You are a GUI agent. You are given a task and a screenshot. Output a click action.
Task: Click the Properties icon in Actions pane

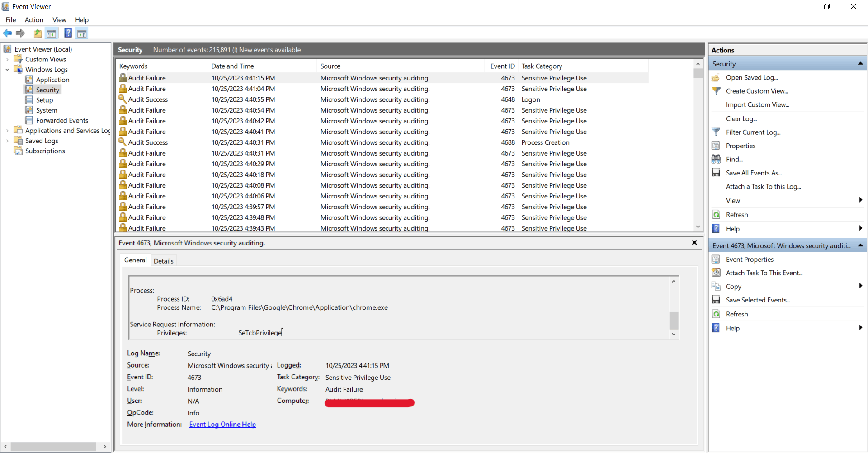(x=716, y=146)
